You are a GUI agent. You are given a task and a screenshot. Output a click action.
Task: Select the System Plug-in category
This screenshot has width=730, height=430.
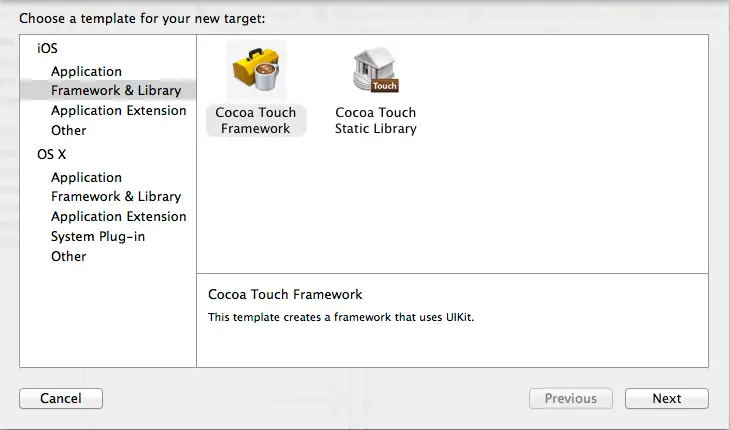click(x=98, y=236)
